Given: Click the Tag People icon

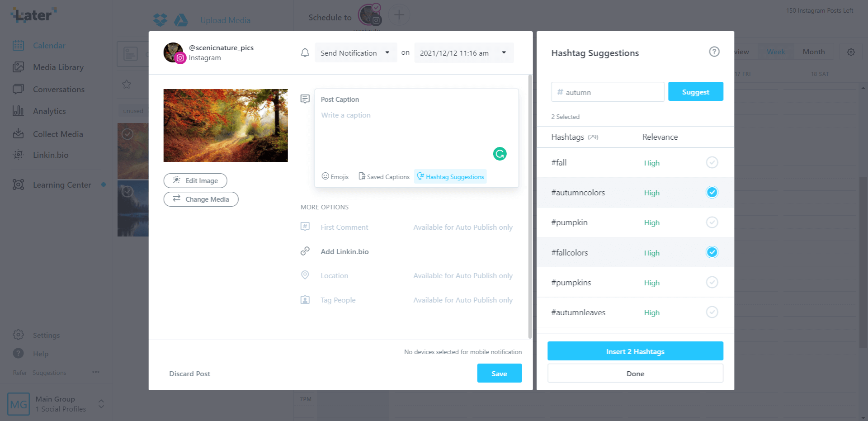Looking at the screenshot, I should point(305,300).
